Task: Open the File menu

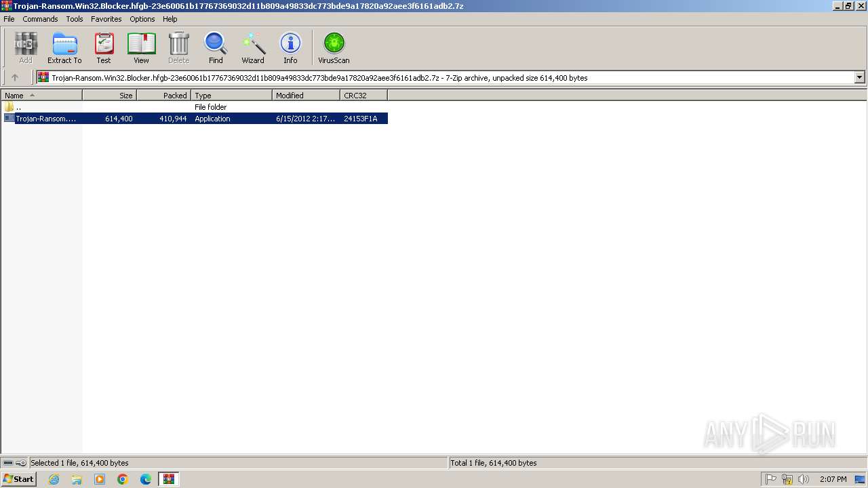Action: tap(9, 19)
